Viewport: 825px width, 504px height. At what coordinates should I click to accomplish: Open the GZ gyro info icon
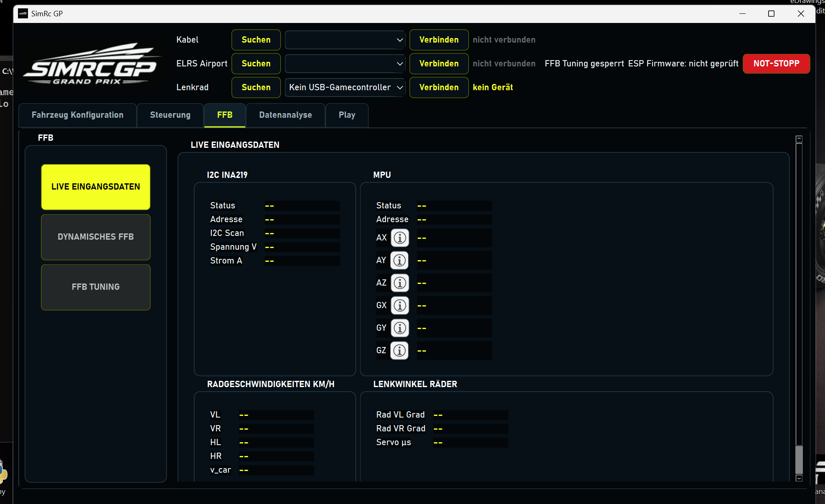(400, 351)
